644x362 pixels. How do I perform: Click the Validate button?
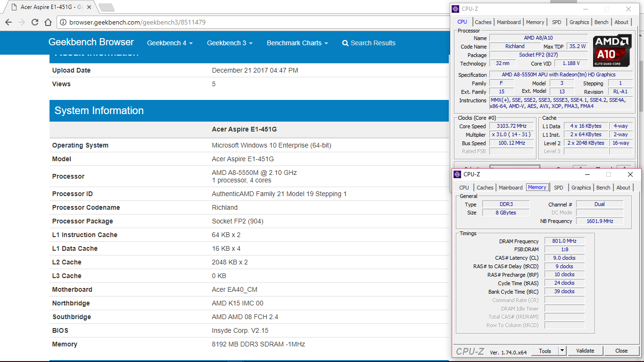click(x=585, y=351)
